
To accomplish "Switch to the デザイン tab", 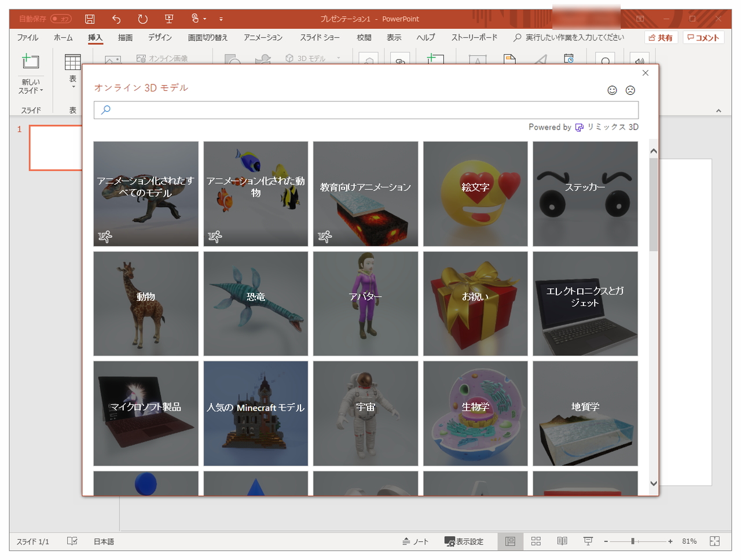I will pyautogui.click(x=160, y=38).
